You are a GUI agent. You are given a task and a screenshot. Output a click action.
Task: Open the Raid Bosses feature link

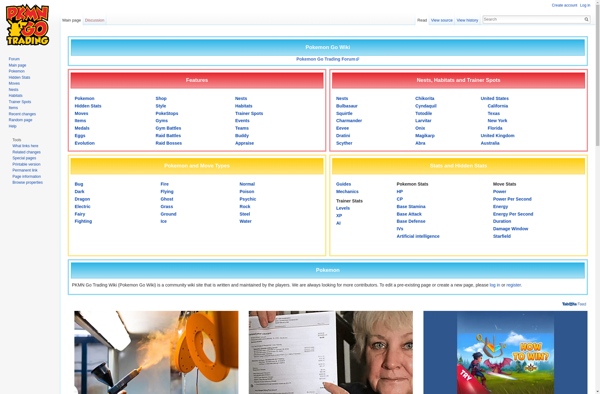168,143
